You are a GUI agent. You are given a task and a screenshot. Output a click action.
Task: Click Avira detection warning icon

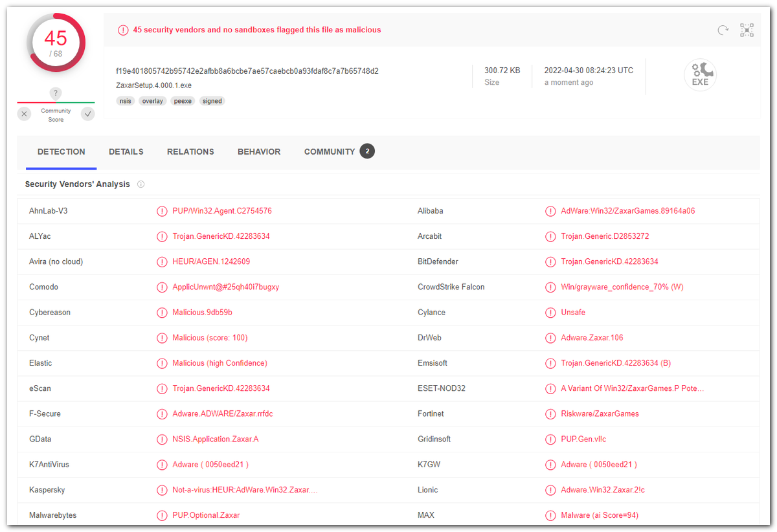[162, 261]
